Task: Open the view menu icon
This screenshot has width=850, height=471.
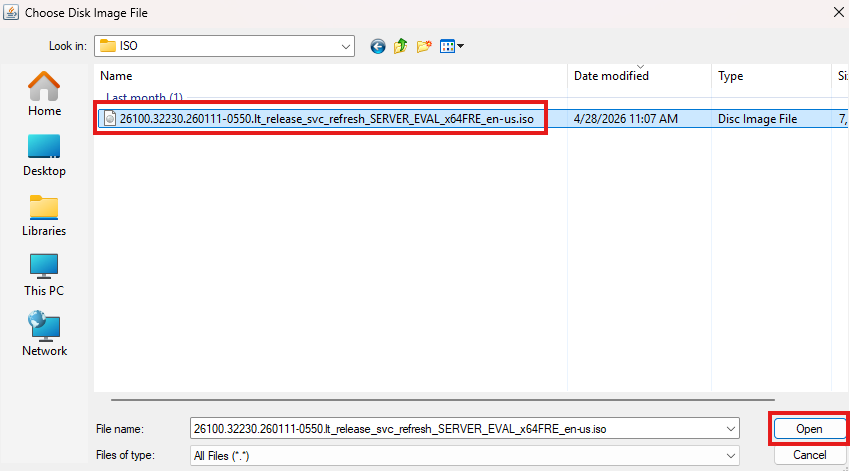Action: point(452,46)
